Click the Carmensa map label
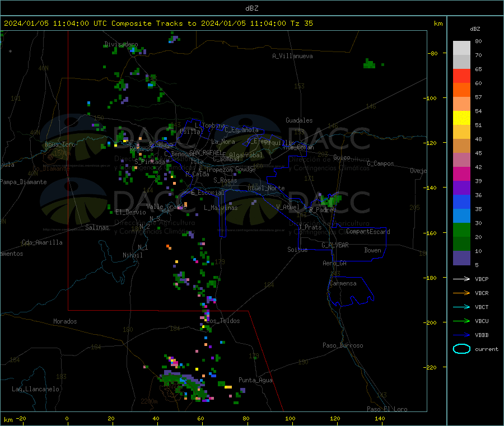This screenshot has width=504, height=426. pos(343,283)
